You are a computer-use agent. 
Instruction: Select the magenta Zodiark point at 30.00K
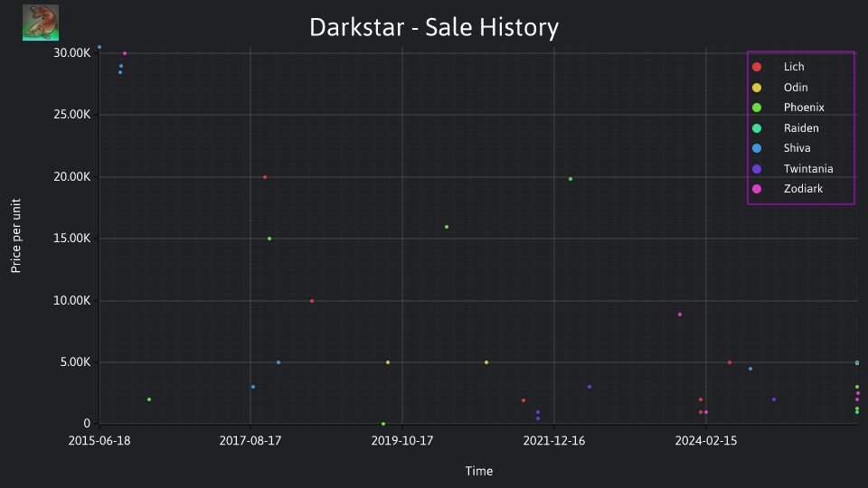[125, 53]
